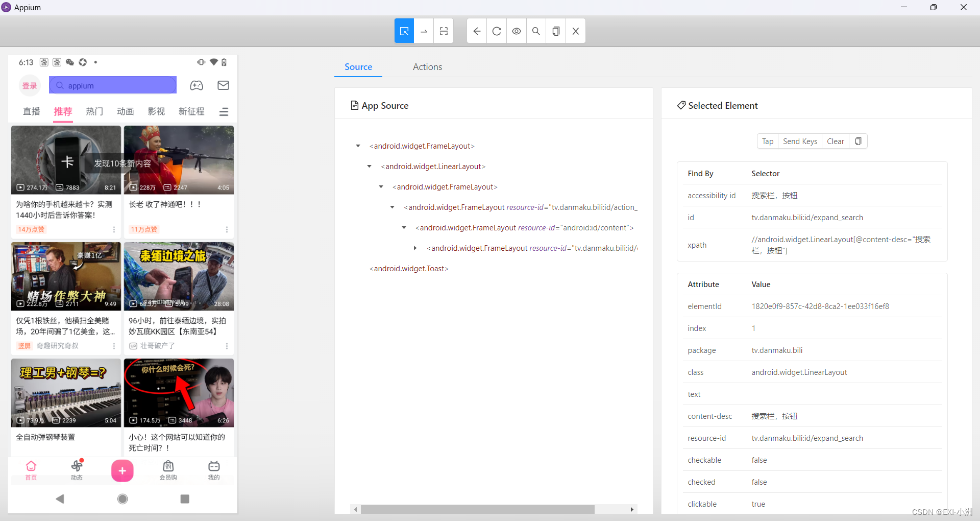The image size is (980, 521).
Task: Open the hamburger menu beside 新征程
Action: tap(224, 112)
